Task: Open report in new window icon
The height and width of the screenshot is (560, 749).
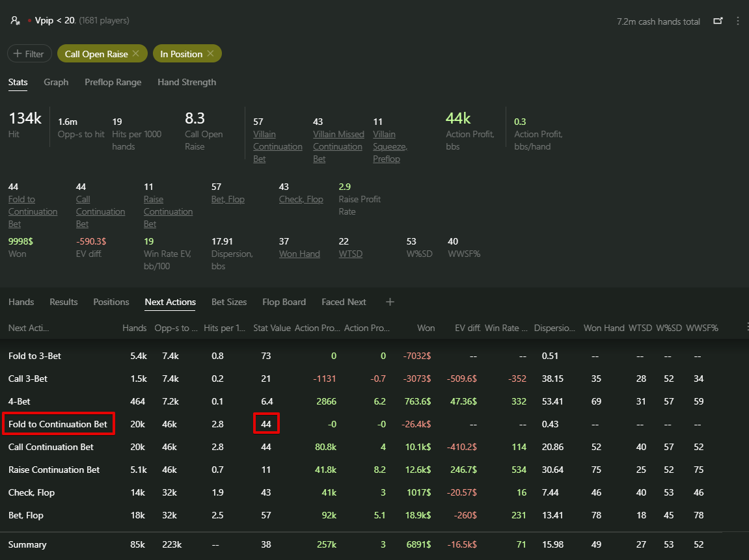Action: pyautogui.click(x=718, y=21)
